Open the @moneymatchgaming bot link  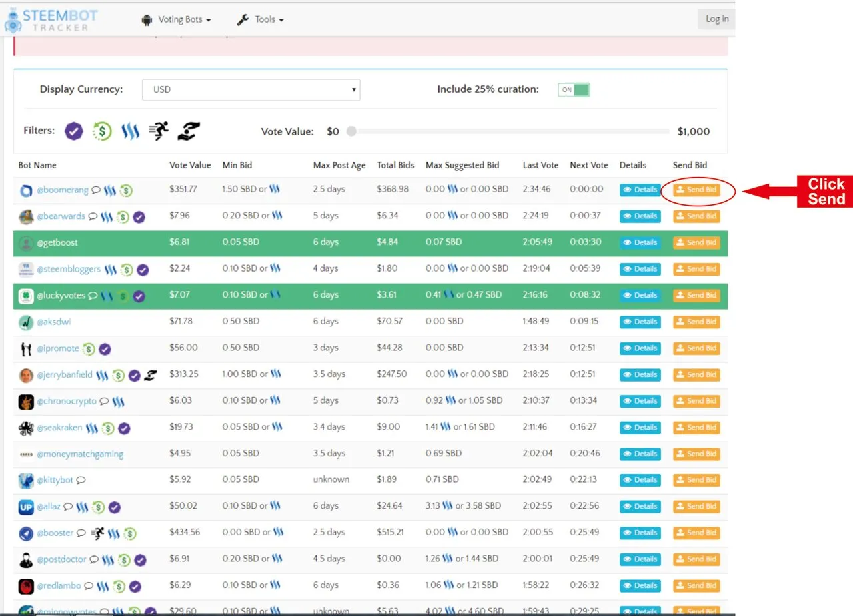(x=80, y=454)
